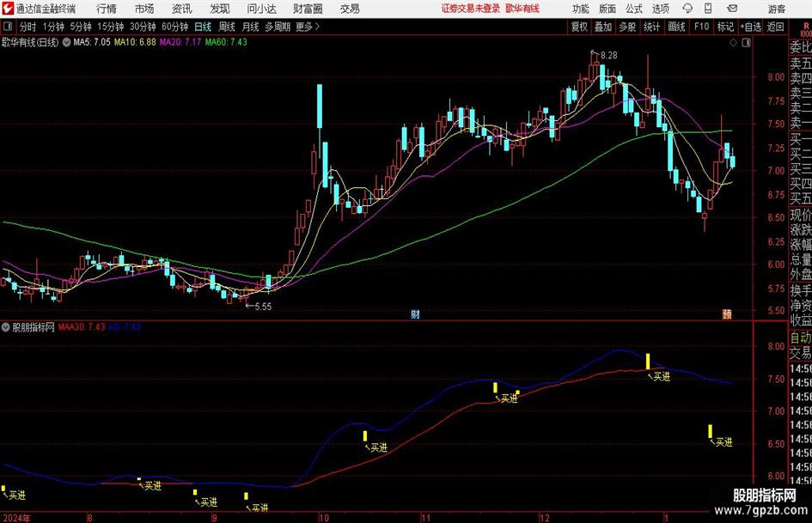Open the 问小达 menu
812x523 pixels.
pyautogui.click(x=261, y=9)
